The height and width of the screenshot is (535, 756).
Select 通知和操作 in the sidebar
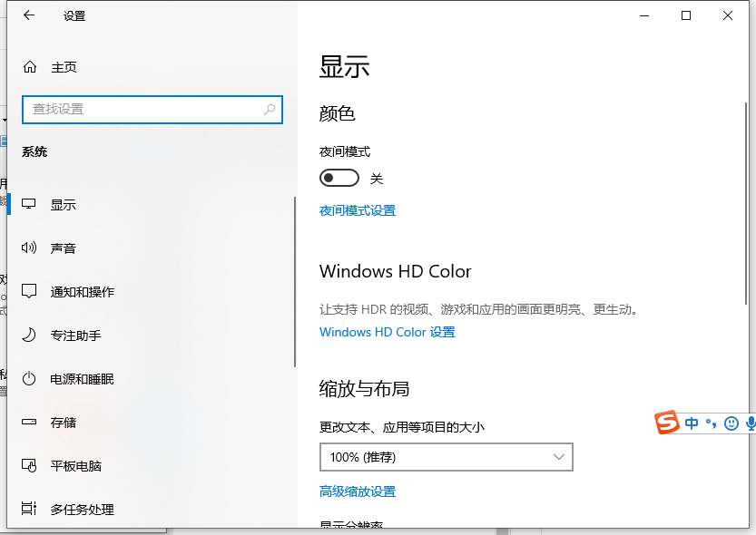click(x=82, y=292)
